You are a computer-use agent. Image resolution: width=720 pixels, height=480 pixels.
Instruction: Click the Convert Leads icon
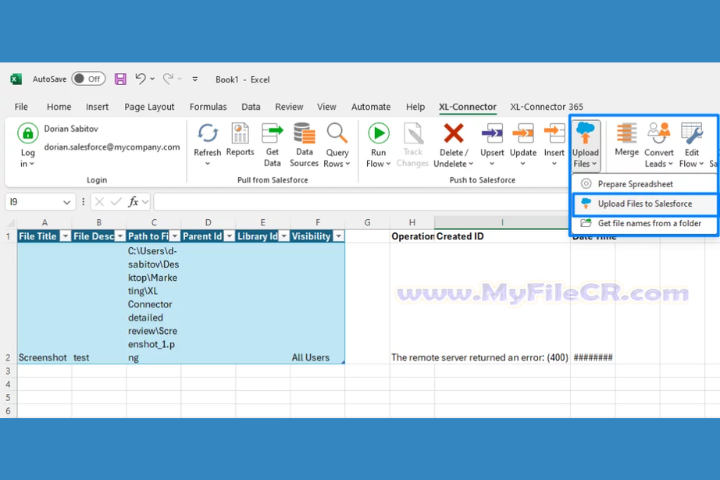[x=659, y=133]
